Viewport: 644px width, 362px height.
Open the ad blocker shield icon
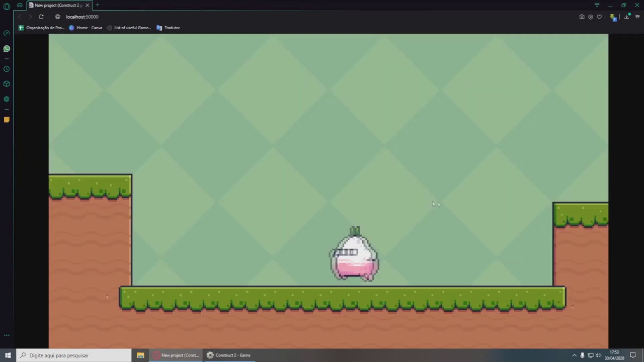coord(591,17)
